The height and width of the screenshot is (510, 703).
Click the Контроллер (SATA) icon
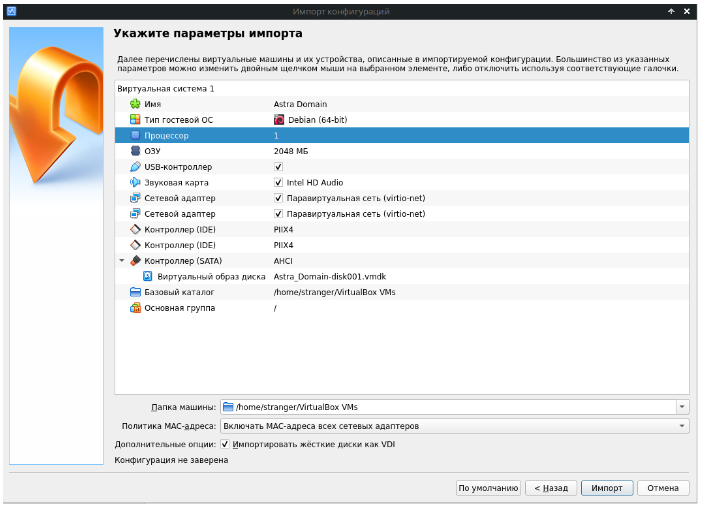135,261
